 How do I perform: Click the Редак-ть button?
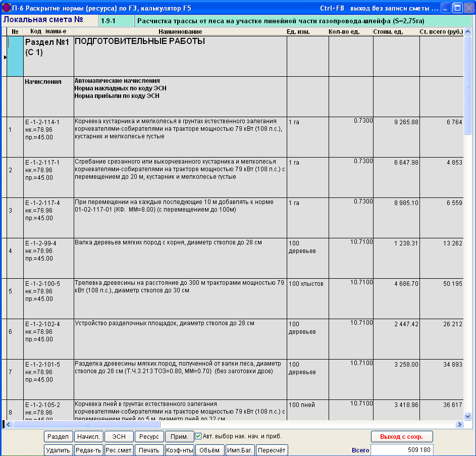click(x=89, y=450)
